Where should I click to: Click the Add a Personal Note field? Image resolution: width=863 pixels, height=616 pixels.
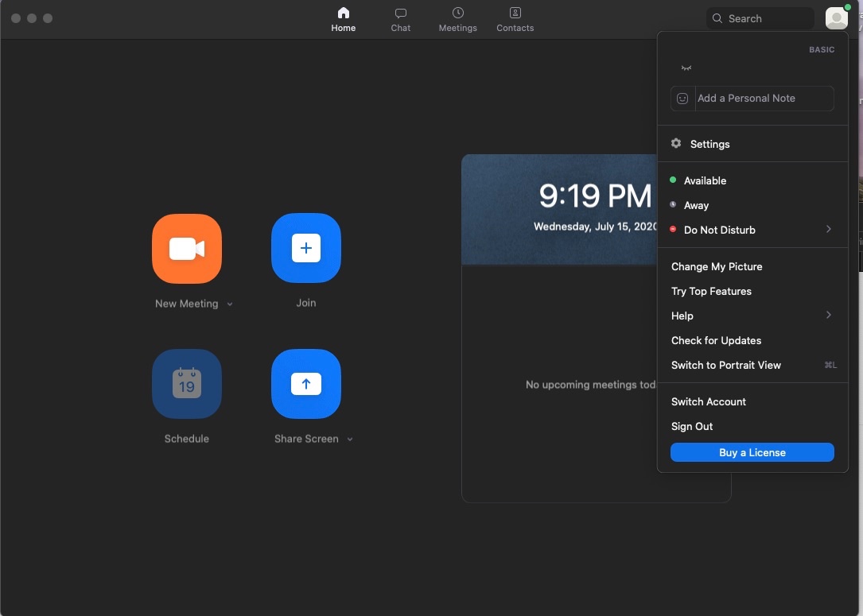[x=764, y=99]
